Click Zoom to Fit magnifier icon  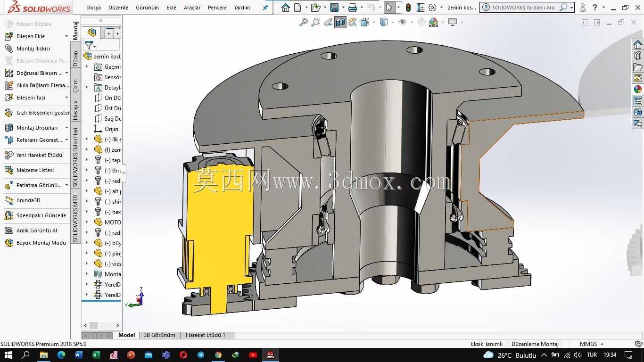point(304,22)
